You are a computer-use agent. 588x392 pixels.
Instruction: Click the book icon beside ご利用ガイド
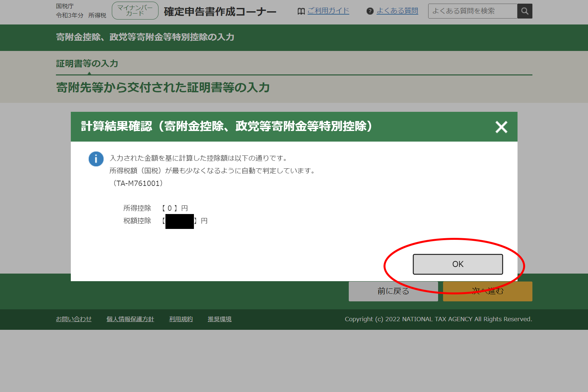(301, 11)
